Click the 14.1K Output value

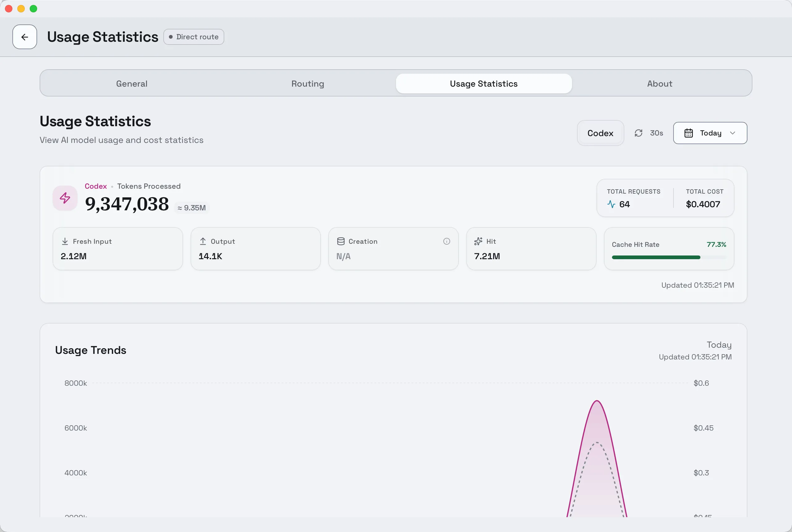tap(210, 256)
